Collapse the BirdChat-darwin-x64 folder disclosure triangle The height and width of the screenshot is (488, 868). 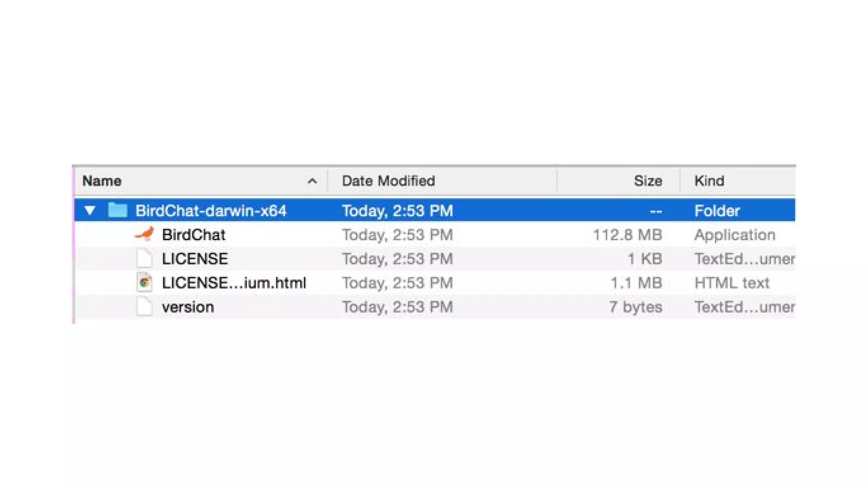pyautogui.click(x=90, y=211)
